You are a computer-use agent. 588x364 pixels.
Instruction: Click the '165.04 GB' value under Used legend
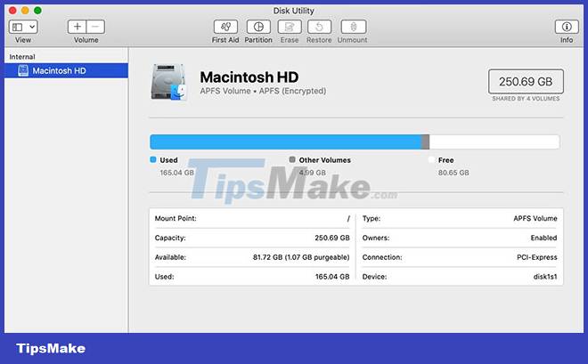point(177,173)
